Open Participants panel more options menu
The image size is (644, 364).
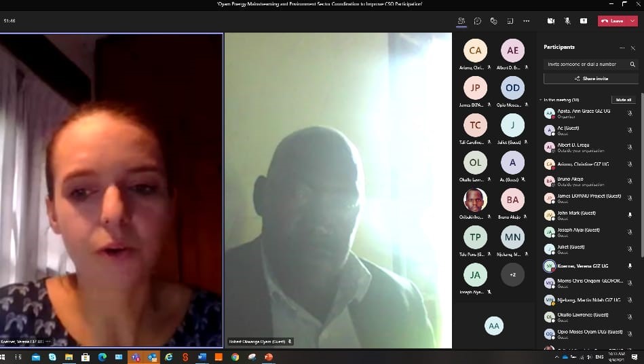622,48
